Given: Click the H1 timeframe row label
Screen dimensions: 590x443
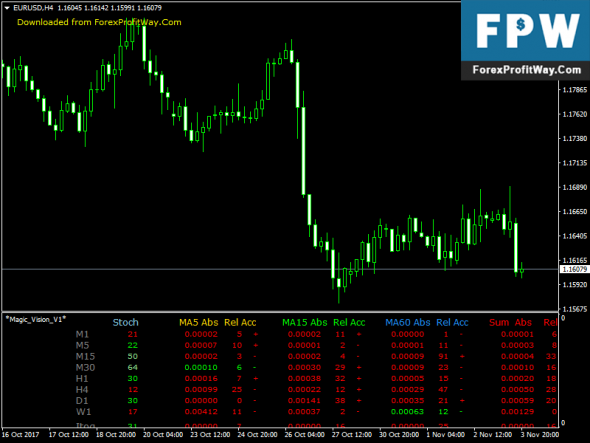Looking at the screenshot, I should pos(82,379).
